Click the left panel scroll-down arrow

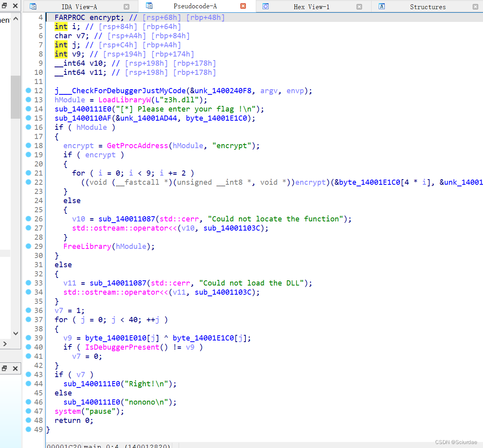tap(16, 333)
